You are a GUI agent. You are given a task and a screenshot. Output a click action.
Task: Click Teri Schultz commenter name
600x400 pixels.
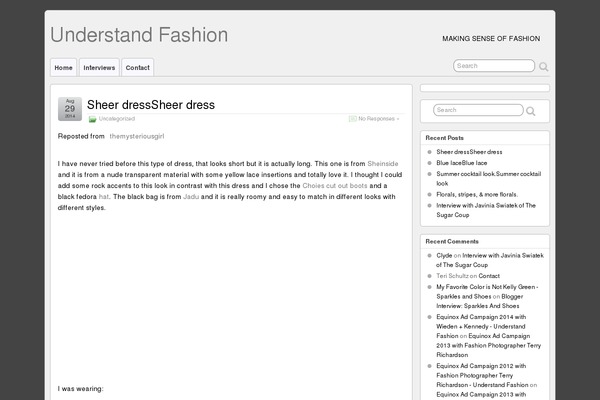tap(452, 276)
